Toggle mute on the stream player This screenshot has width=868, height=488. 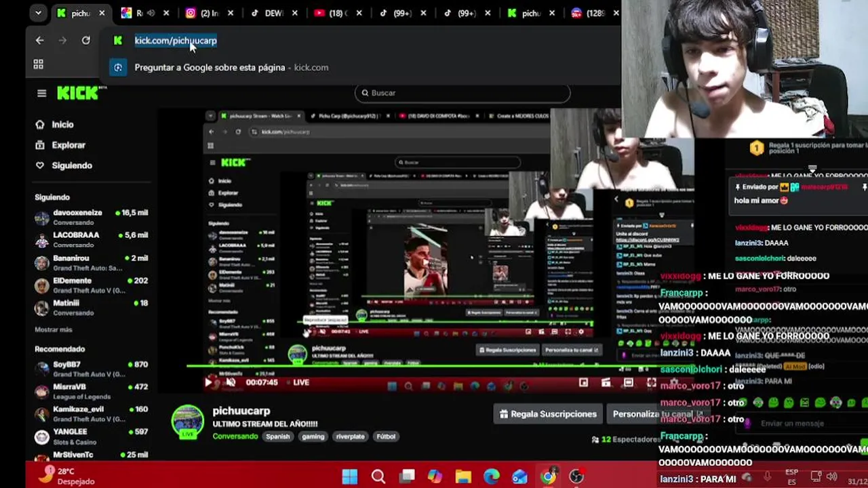pyautogui.click(x=231, y=382)
